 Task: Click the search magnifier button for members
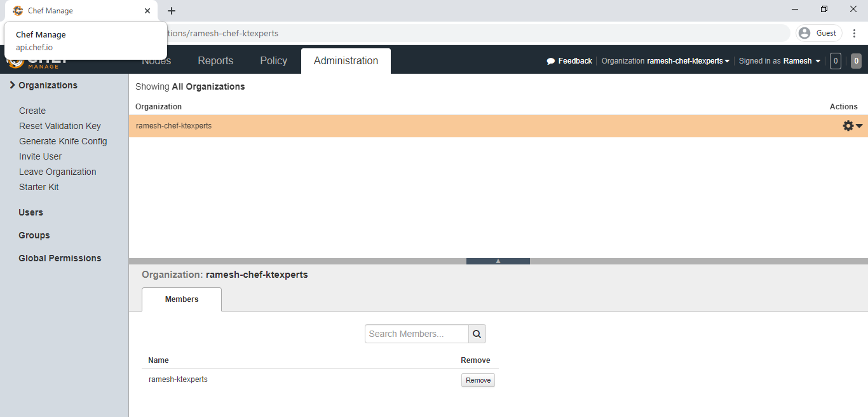coord(477,334)
